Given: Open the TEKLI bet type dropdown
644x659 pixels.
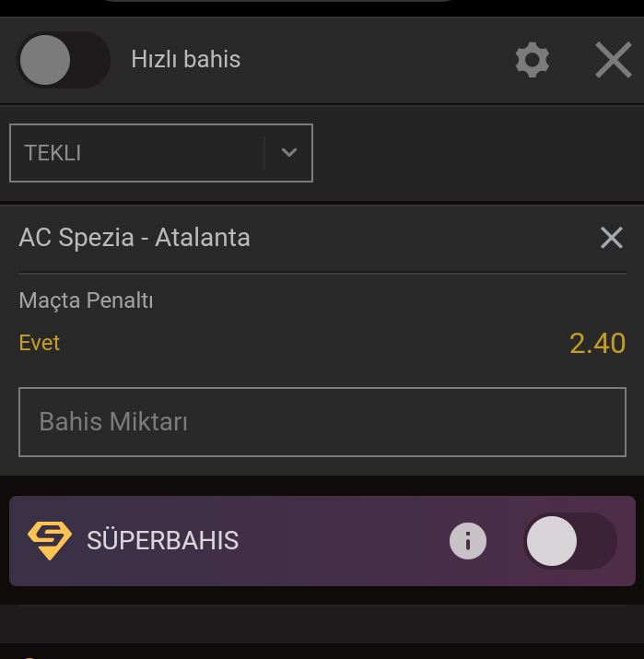Looking at the screenshot, I should [161, 153].
